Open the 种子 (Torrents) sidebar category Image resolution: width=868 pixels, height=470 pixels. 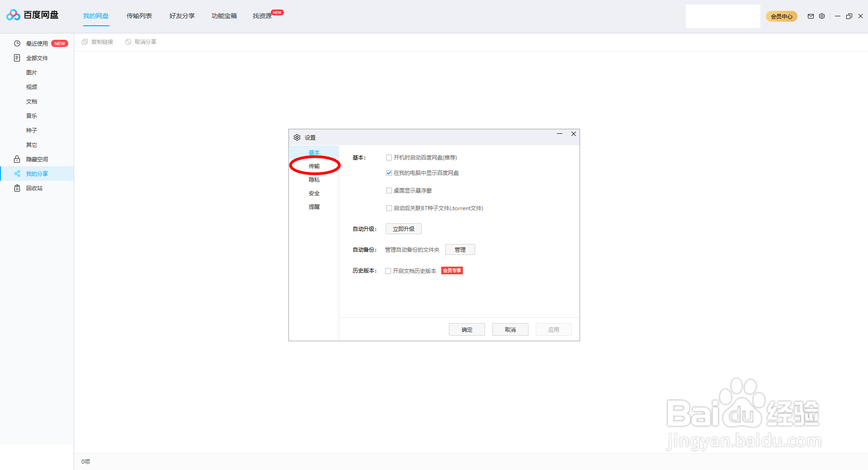pos(32,130)
